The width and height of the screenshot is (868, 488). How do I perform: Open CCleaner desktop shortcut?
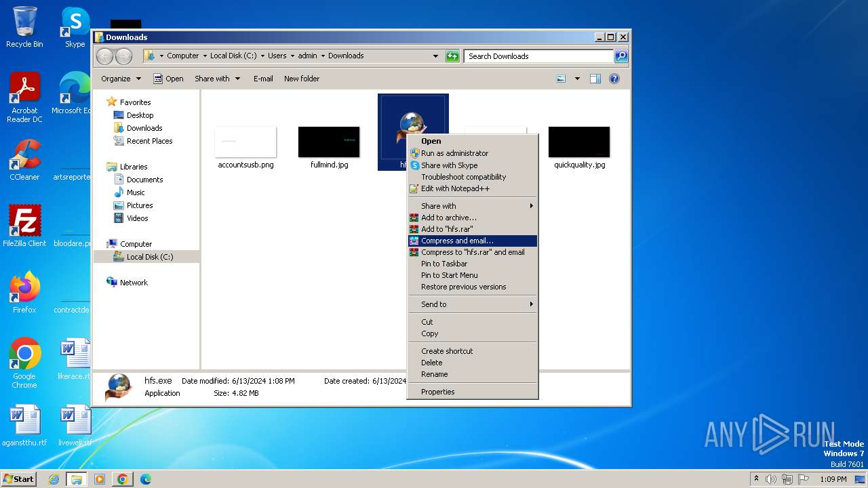click(x=24, y=160)
